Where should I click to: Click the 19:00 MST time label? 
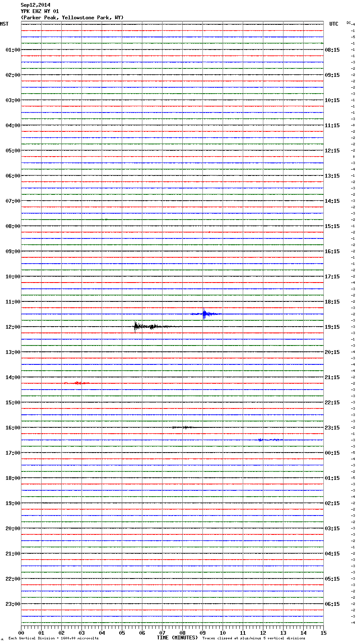[13, 503]
